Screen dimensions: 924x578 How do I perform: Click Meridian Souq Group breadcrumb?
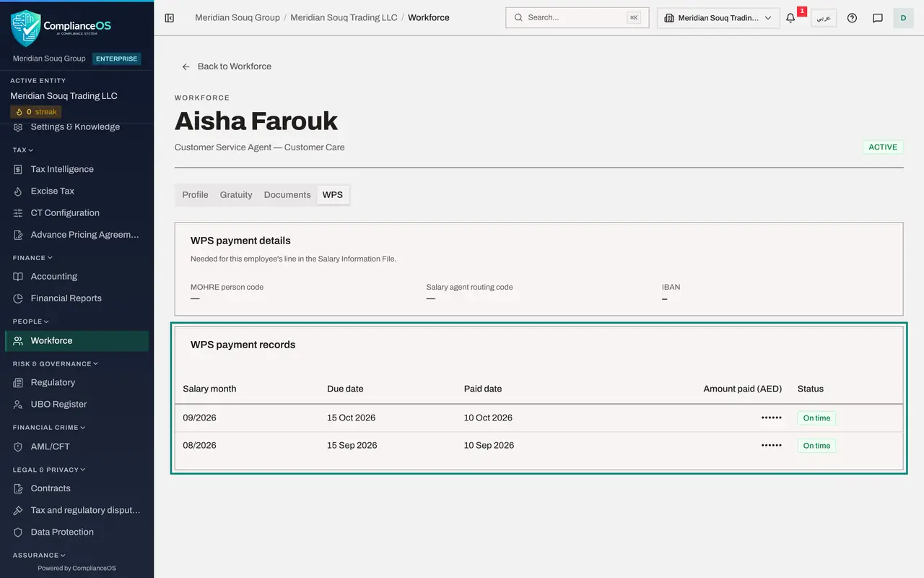(x=237, y=17)
